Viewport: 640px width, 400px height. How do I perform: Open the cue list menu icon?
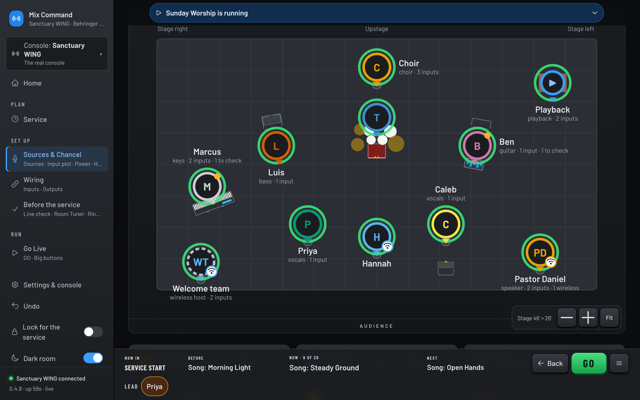pyautogui.click(x=619, y=363)
